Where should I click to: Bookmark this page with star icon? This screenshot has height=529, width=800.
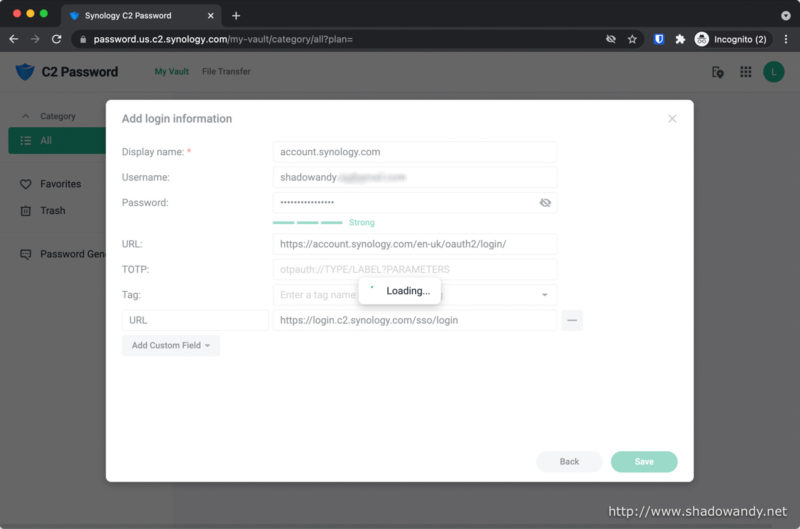(632, 39)
